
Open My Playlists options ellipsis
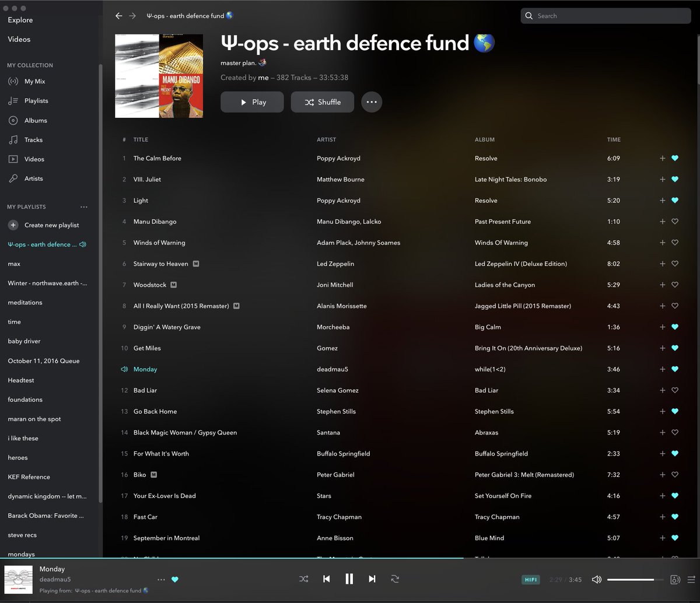tap(84, 207)
